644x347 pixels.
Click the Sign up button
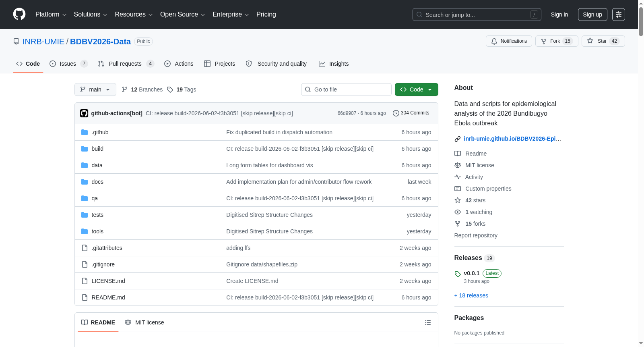click(592, 15)
